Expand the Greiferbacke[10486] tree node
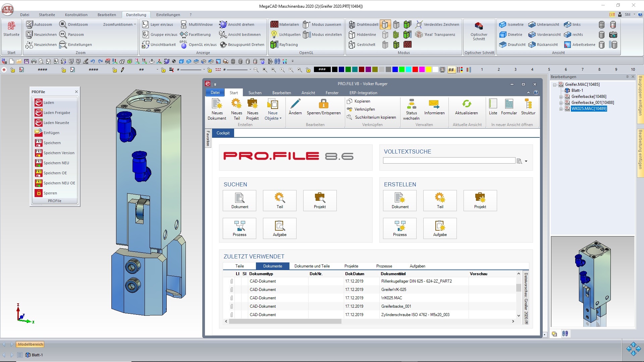The height and width of the screenshot is (362, 644). click(x=561, y=97)
